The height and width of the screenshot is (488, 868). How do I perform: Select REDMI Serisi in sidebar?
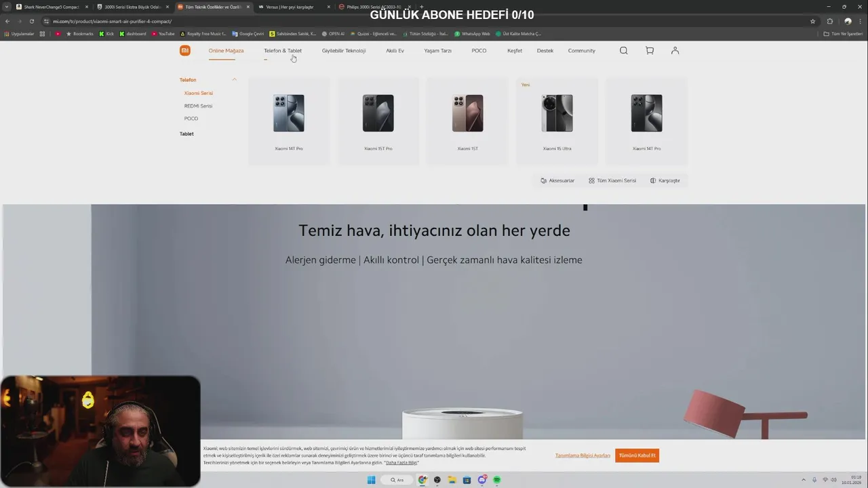coord(198,106)
